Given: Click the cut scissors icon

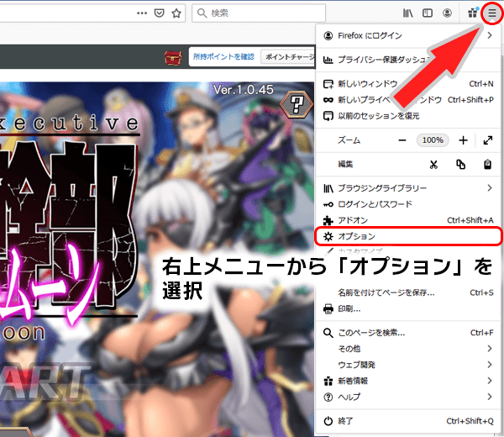Looking at the screenshot, I should tap(433, 165).
